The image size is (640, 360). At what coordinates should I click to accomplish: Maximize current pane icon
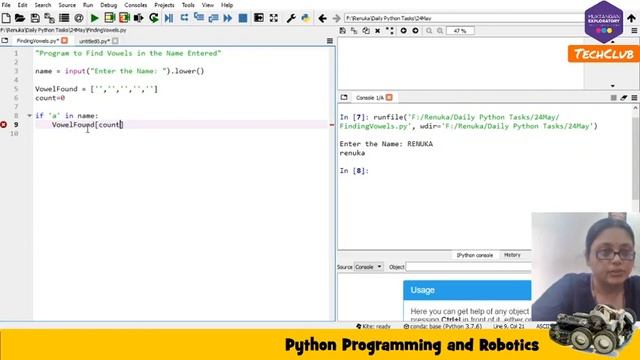(259, 18)
